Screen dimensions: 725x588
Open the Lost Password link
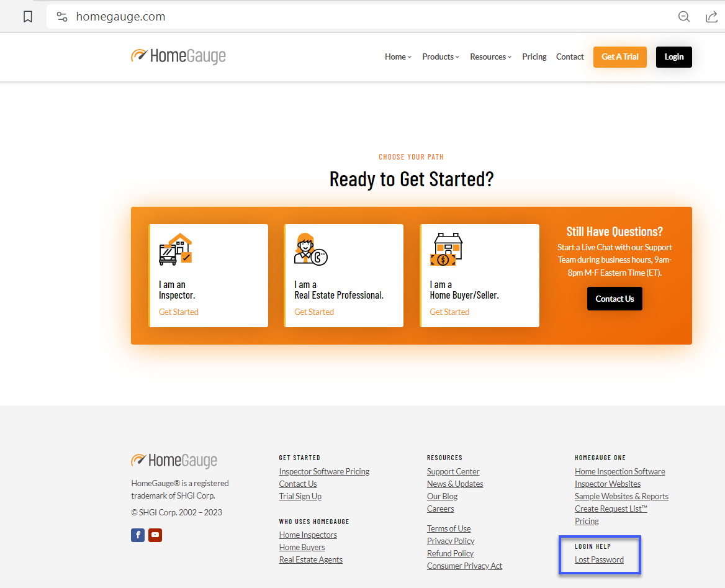[598, 559]
